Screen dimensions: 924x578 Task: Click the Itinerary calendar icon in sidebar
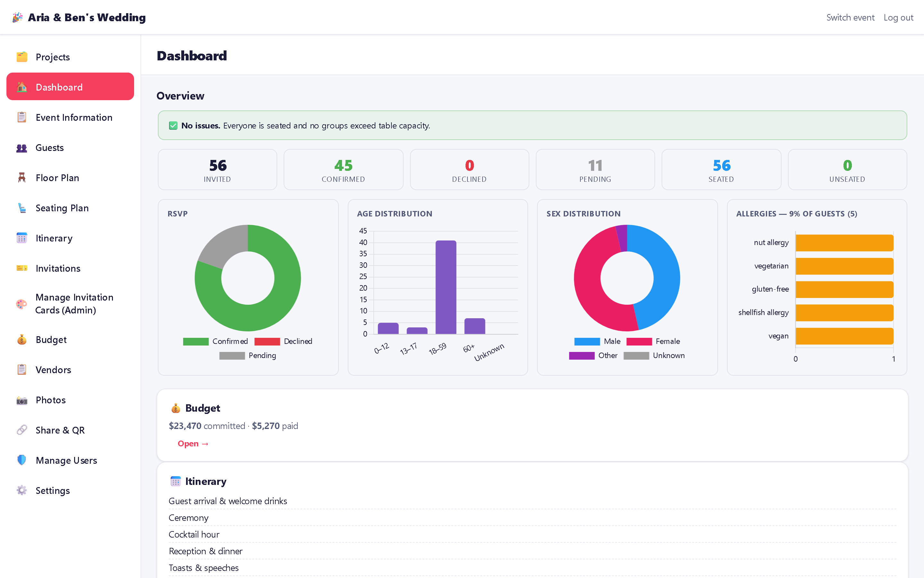tap(22, 238)
